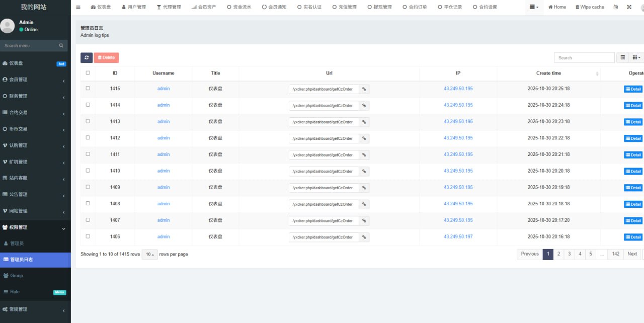Screen dimensions: 644x323
Task: Toggle the sidebar hamburger menu icon
Action: 78,7
